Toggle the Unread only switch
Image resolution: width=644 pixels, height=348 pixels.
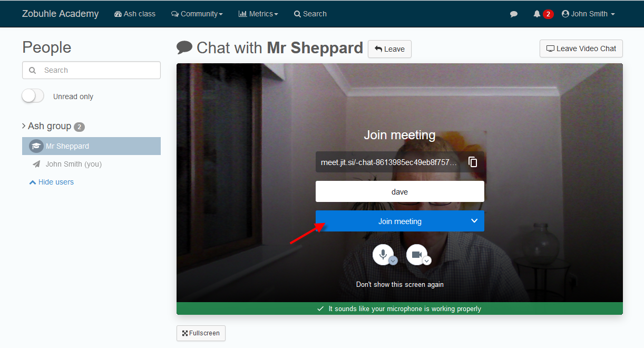pyautogui.click(x=33, y=96)
